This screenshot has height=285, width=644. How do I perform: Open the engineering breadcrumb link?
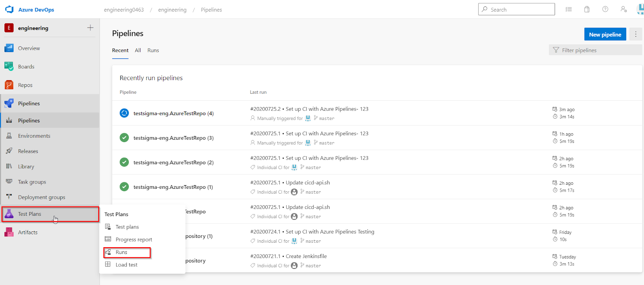pos(172,10)
